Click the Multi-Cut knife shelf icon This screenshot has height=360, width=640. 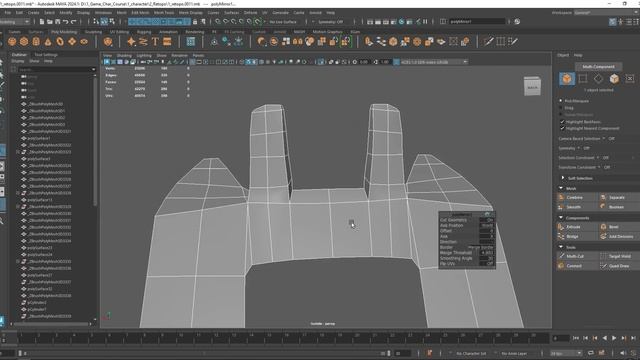point(489,41)
